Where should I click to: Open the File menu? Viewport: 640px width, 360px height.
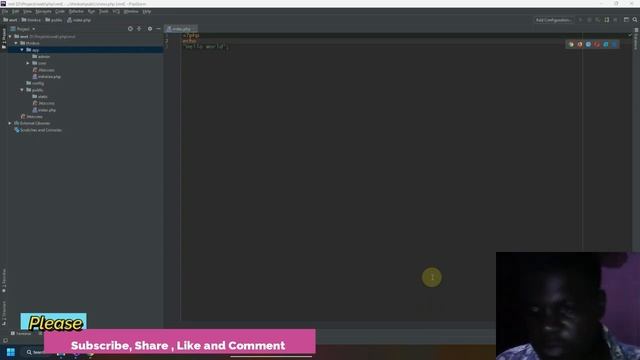[5, 11]
